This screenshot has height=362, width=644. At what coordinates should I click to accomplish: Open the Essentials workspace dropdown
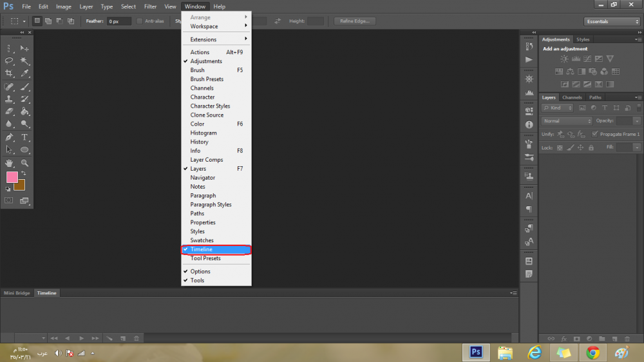612,21
